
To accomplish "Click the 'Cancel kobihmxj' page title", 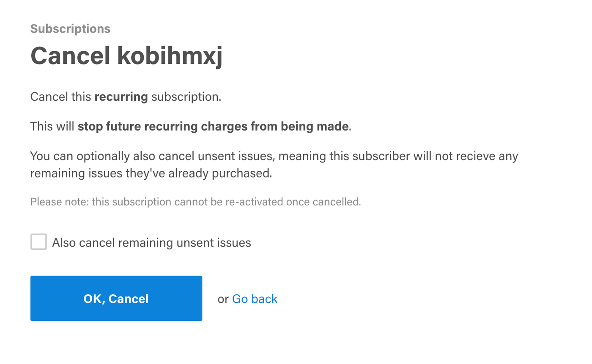I will pos(126,55).
